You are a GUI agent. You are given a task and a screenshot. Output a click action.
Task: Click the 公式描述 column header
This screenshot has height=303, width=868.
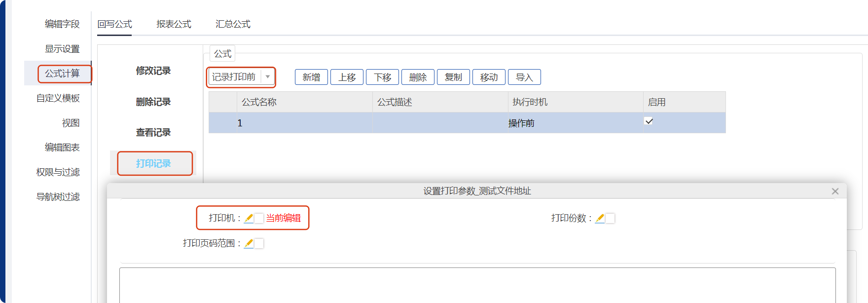(x=440, y=102)
